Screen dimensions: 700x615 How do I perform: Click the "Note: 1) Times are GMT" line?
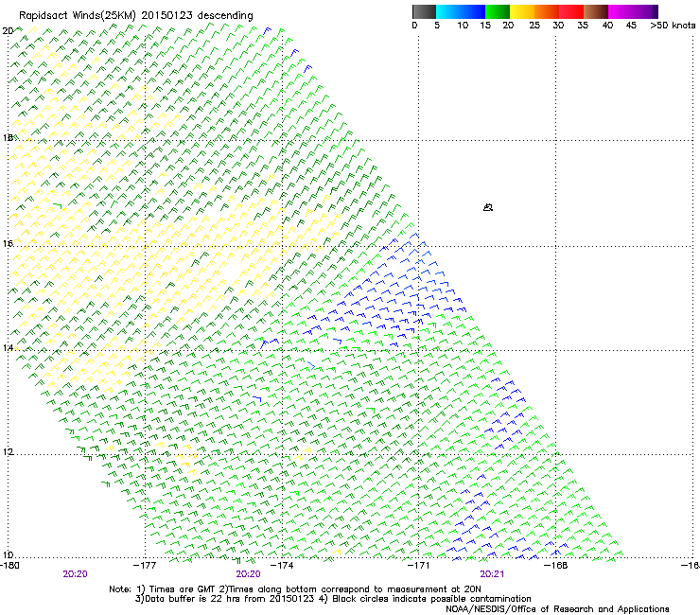(x=294, y=589)
